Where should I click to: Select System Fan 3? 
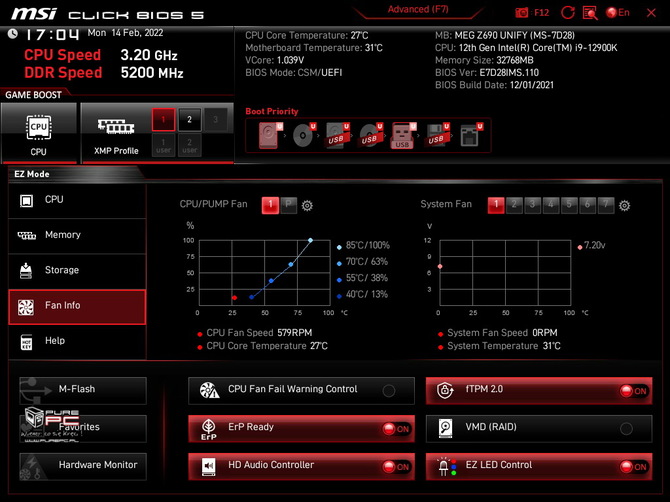532,205
